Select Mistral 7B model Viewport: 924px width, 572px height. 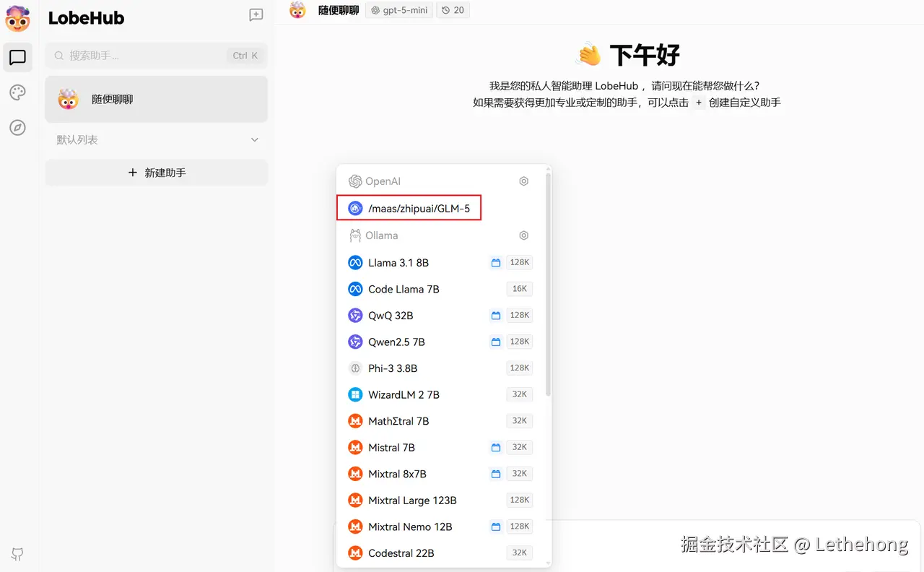point(440,448)
